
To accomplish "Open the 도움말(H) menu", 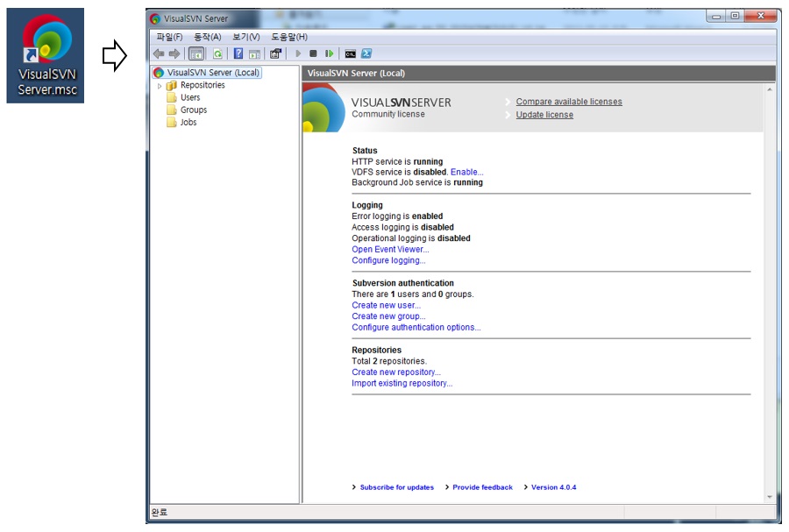I will pyautogui.click(x=289, y=37).
